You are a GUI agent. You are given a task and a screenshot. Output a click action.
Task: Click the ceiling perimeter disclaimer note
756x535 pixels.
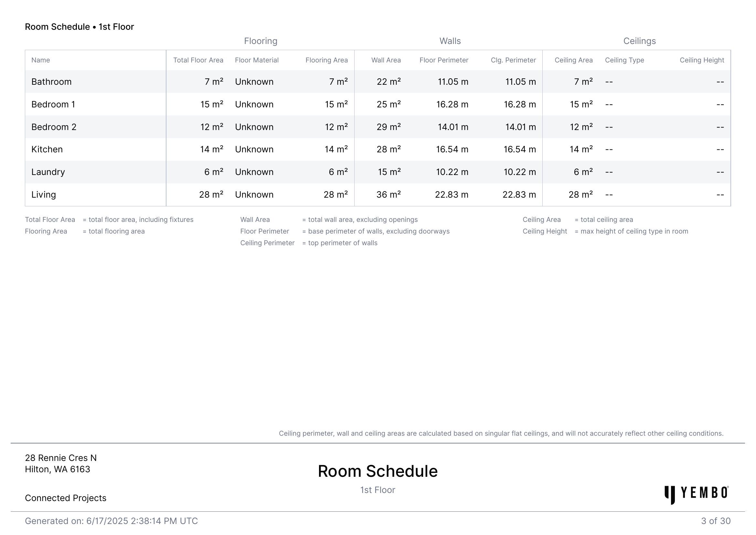tap(501, 433)
